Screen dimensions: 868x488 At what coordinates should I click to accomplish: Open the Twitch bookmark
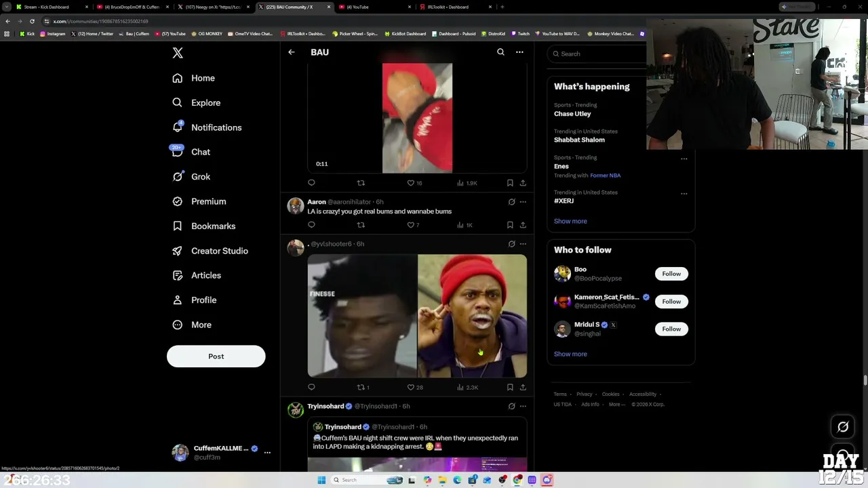tap(520, 33)
